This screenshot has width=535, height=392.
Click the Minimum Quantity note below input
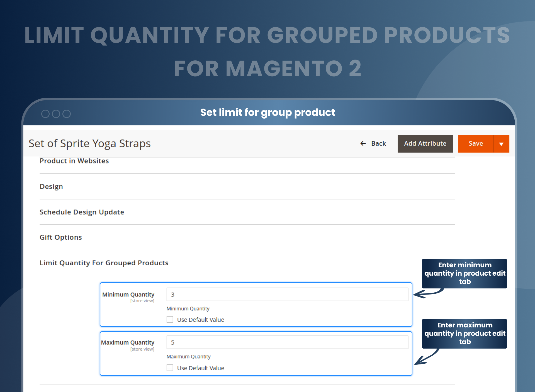(x=188, y=308)
